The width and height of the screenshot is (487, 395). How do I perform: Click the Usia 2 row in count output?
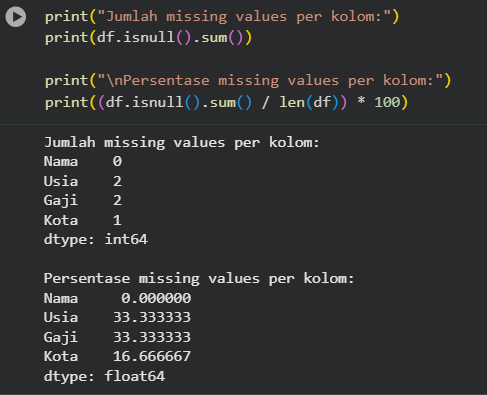83,181
